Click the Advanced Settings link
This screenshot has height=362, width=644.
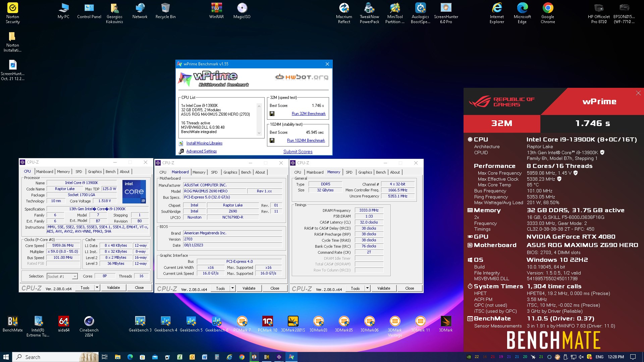point(202,151)
